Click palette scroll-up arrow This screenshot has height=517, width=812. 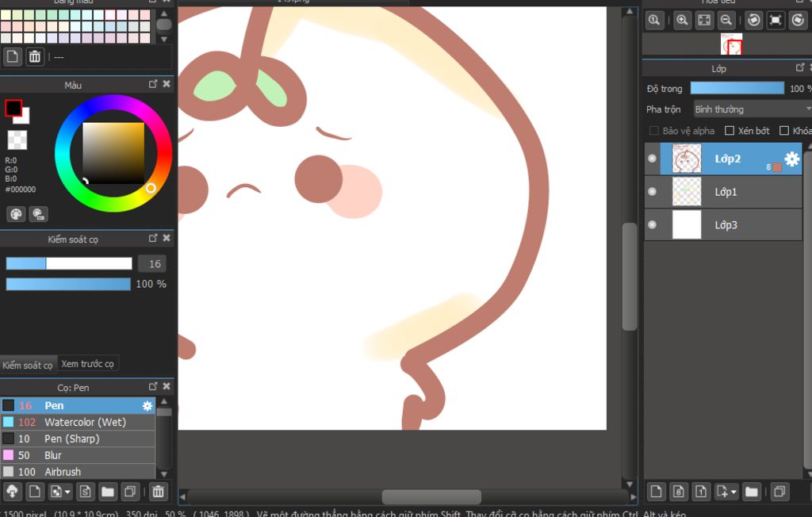coord(164,13)
